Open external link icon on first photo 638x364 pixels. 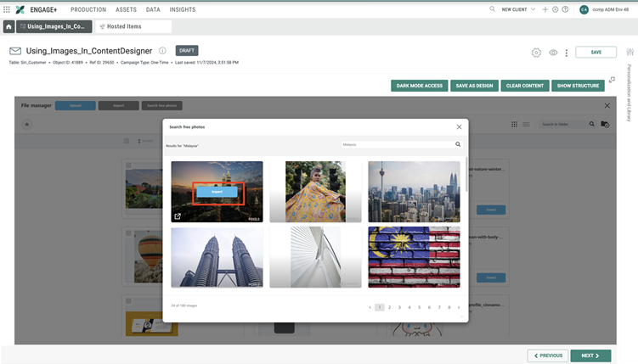(x=178, y=216)
